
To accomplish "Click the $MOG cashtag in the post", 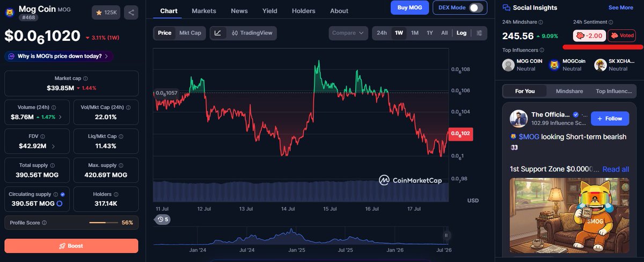I will pyautogui.click(x=529, y=137).
